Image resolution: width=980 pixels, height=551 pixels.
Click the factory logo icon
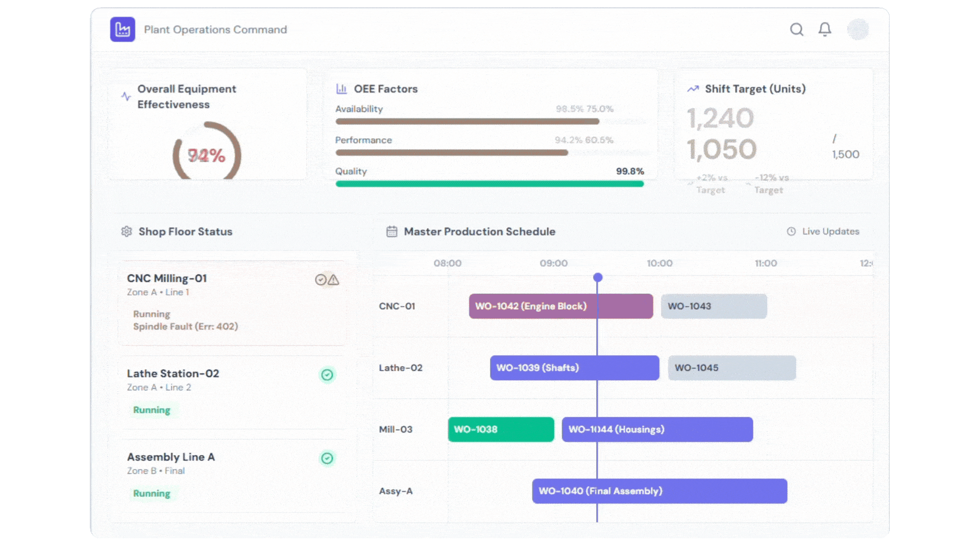pyautogui.click(x=122, y=30)
